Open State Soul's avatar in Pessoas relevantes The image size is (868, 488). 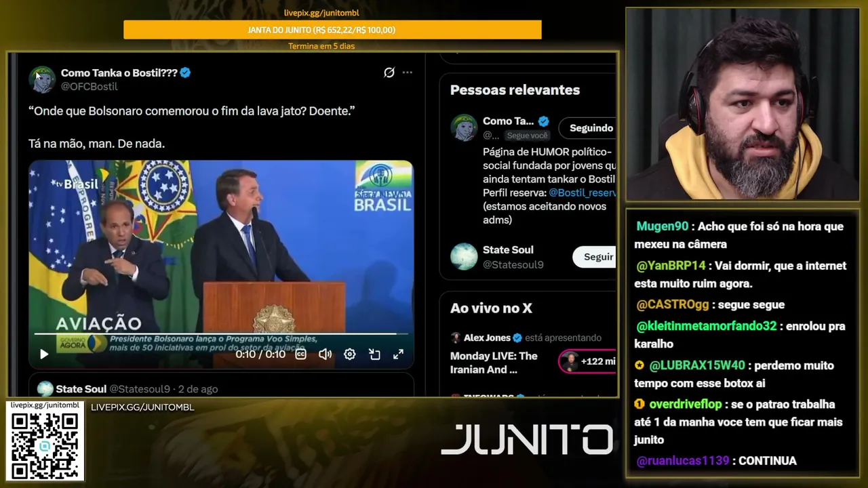pyautogui.click(x=465, y=257)
